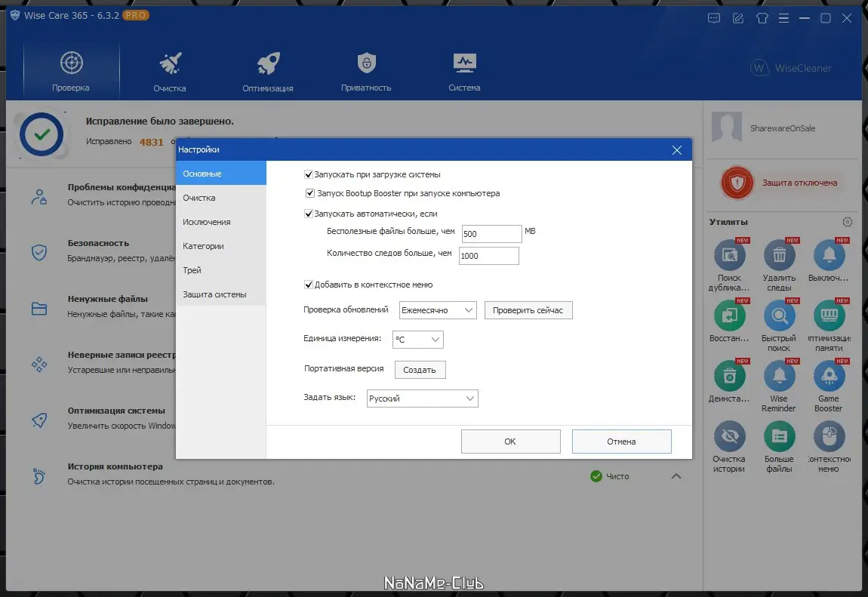The image size is (868, 597).
Task: Open the Задать язык dropdown
Action: pos(422,398)
